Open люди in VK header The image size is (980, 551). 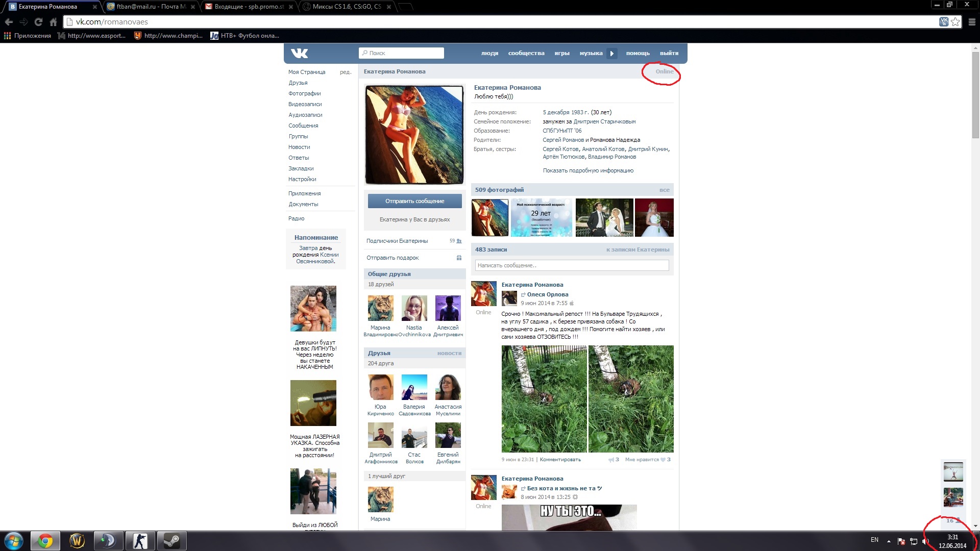[x=489, y=53]
